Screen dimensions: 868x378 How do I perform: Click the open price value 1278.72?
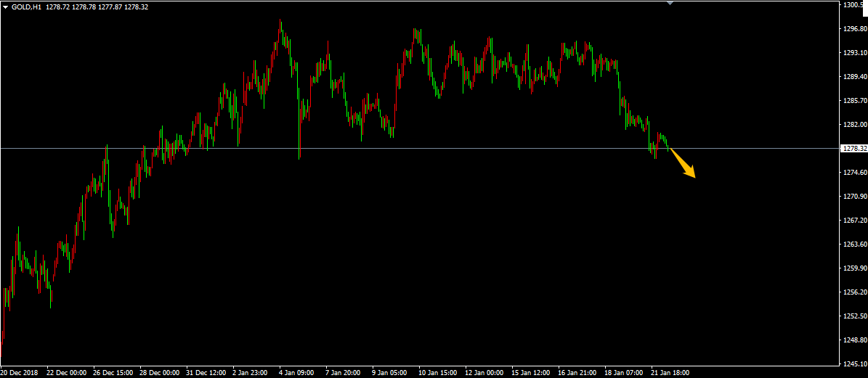pos(57,7)
